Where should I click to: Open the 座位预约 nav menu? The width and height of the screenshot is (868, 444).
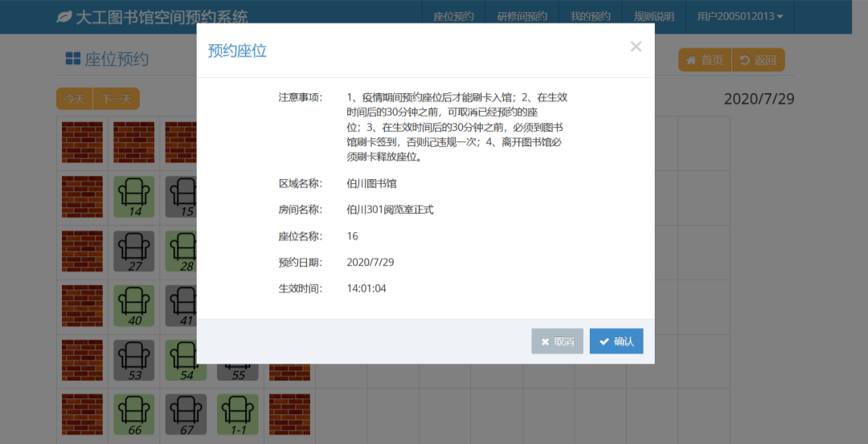[x=453, y=17]
